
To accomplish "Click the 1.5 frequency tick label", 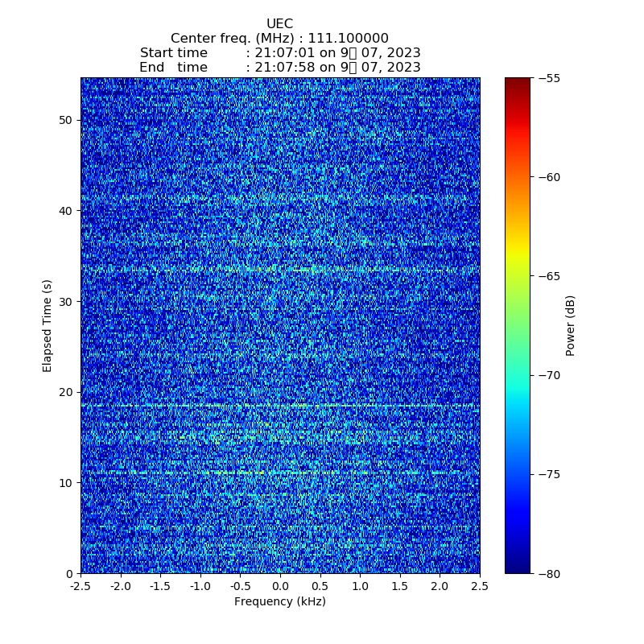I will (399, 585).
